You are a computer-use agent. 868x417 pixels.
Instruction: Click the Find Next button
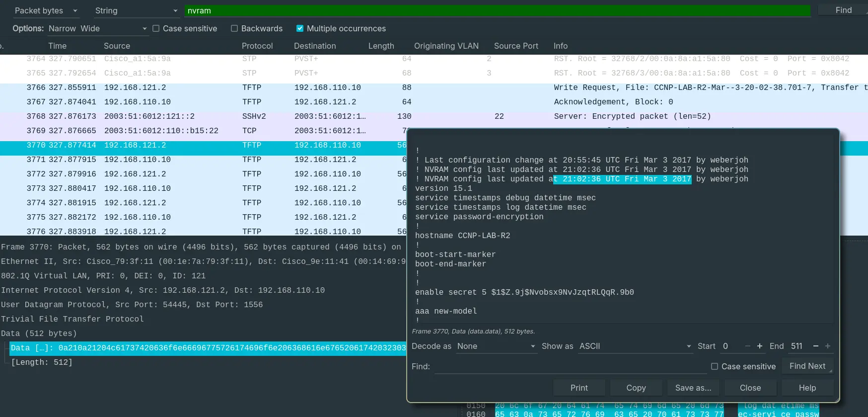807,366
